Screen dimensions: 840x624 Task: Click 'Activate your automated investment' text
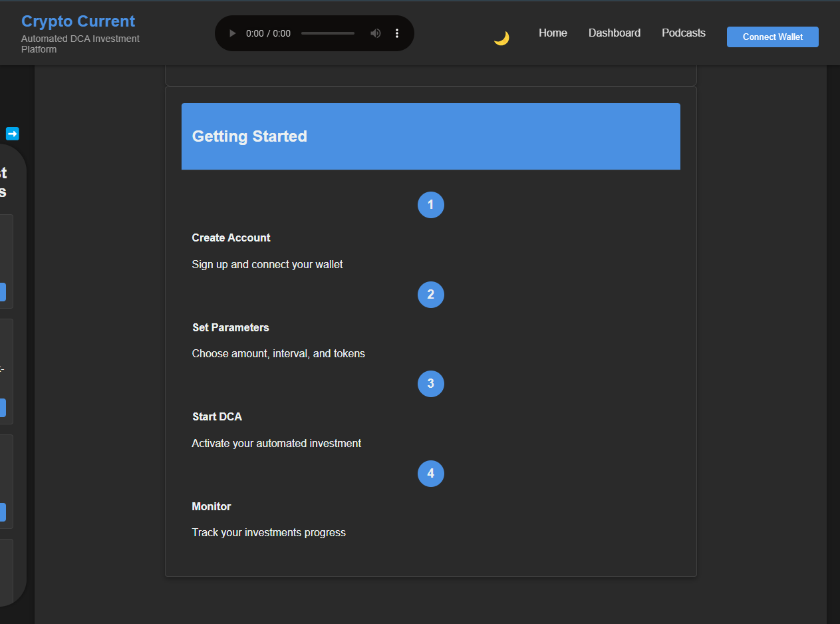pos(277,444)
